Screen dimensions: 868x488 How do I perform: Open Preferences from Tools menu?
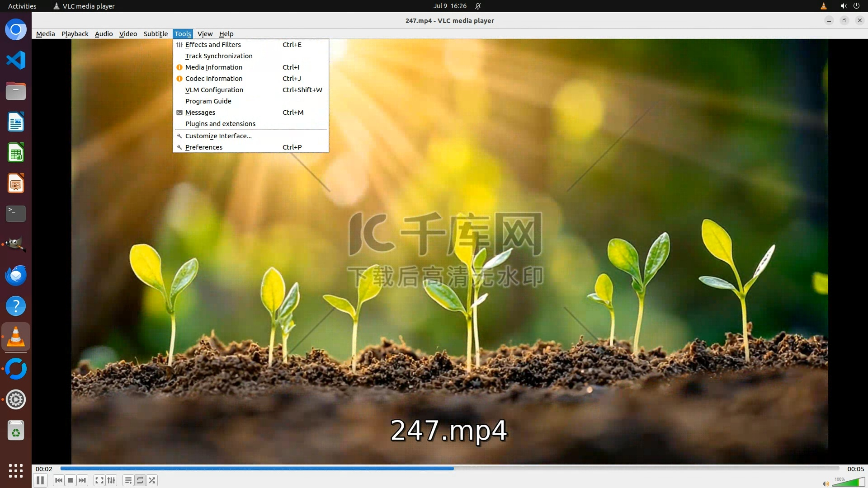coord(204,147)
